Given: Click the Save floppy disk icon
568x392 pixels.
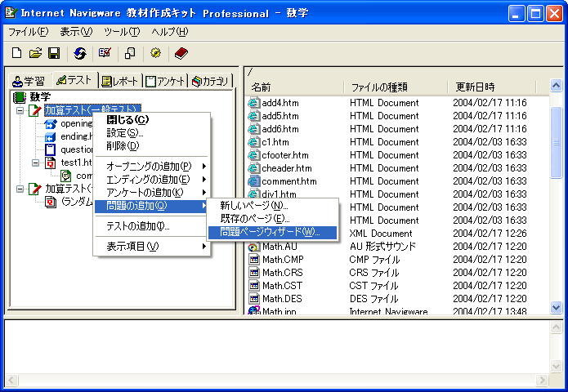Looking at the screenshot, I should click(x=53, y=54).
